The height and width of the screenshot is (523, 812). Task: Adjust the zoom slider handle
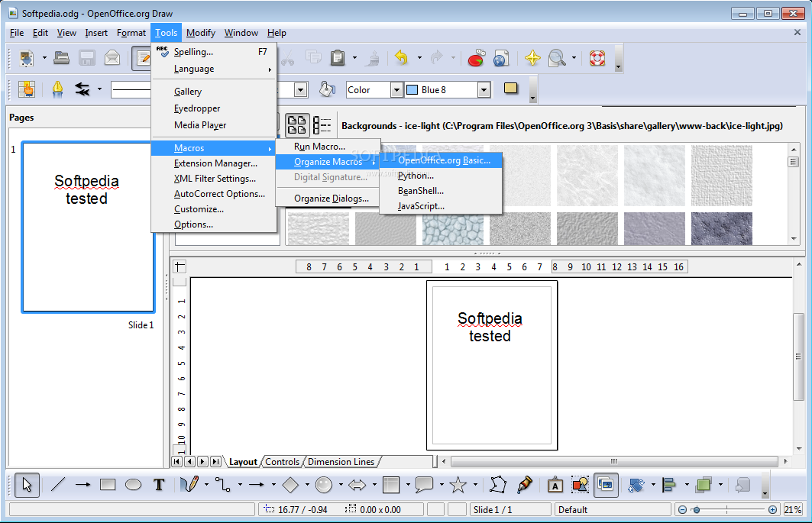697,510
